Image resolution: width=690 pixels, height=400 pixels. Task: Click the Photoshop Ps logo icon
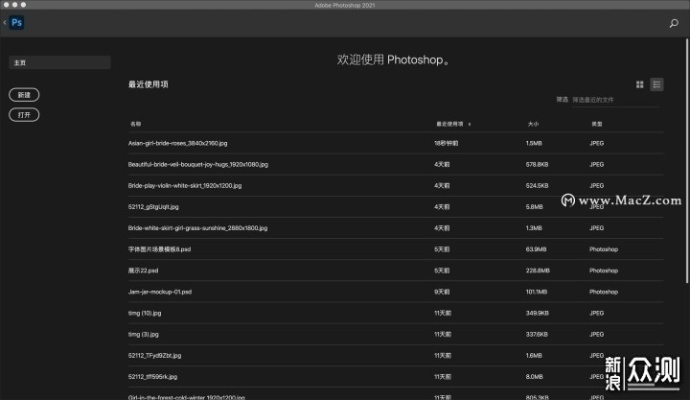17,22
